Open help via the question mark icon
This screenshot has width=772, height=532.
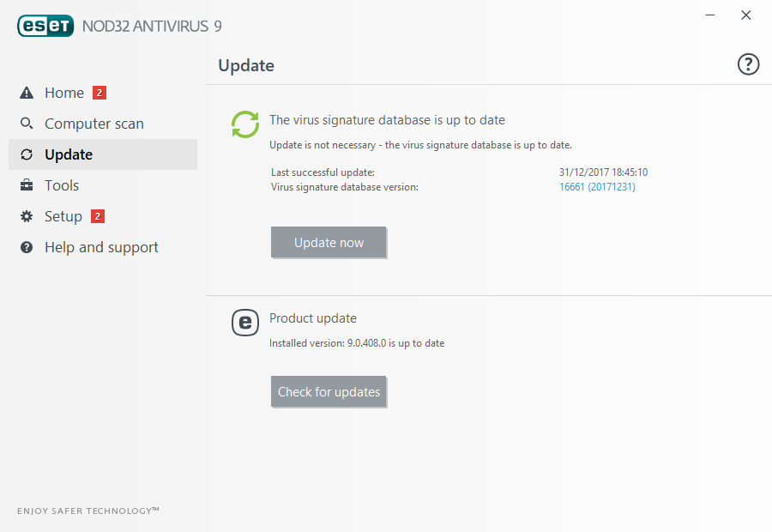tap(748, 64)
